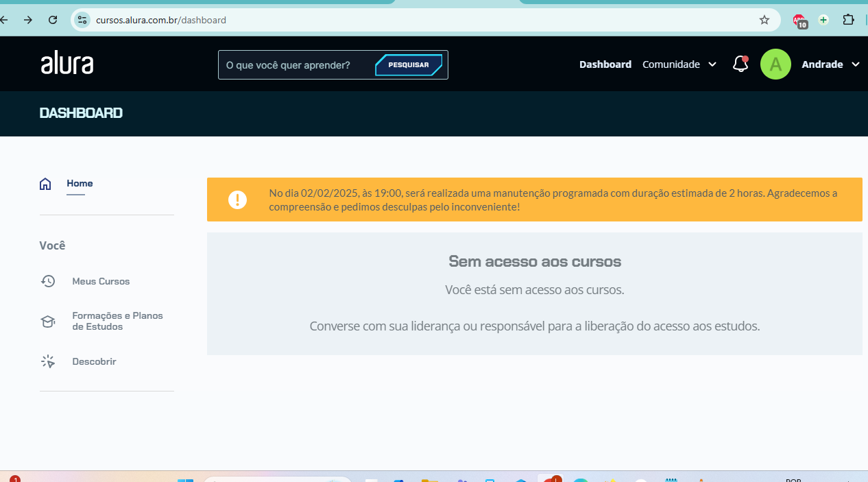Go back in browser history
The width and height of the screenshot is (868, 482).
[4, 20]
